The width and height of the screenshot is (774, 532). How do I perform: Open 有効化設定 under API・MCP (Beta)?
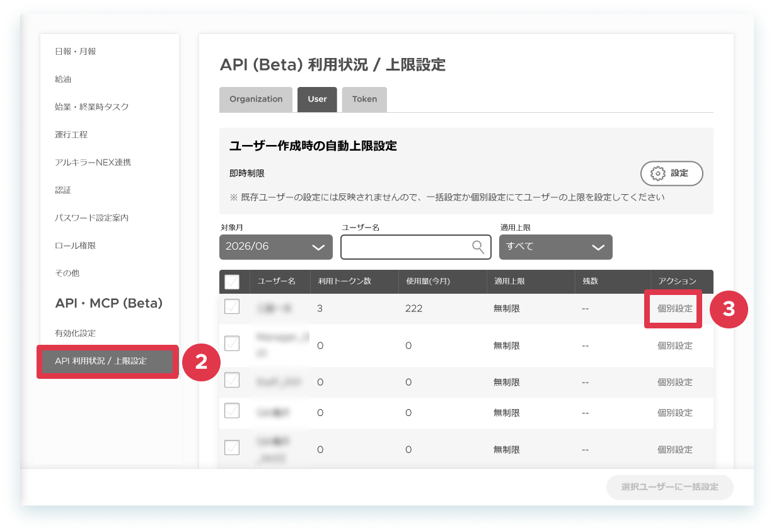click(76, 333)
